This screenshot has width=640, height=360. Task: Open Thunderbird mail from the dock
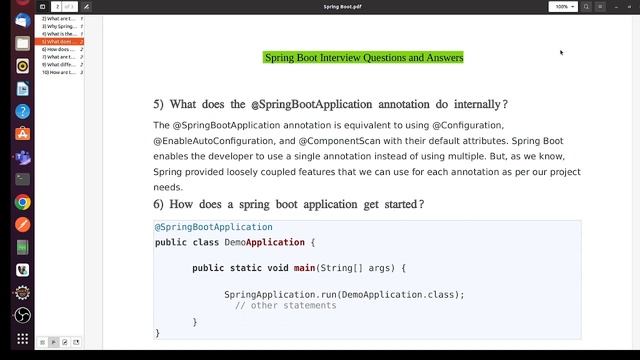point(22,20)
